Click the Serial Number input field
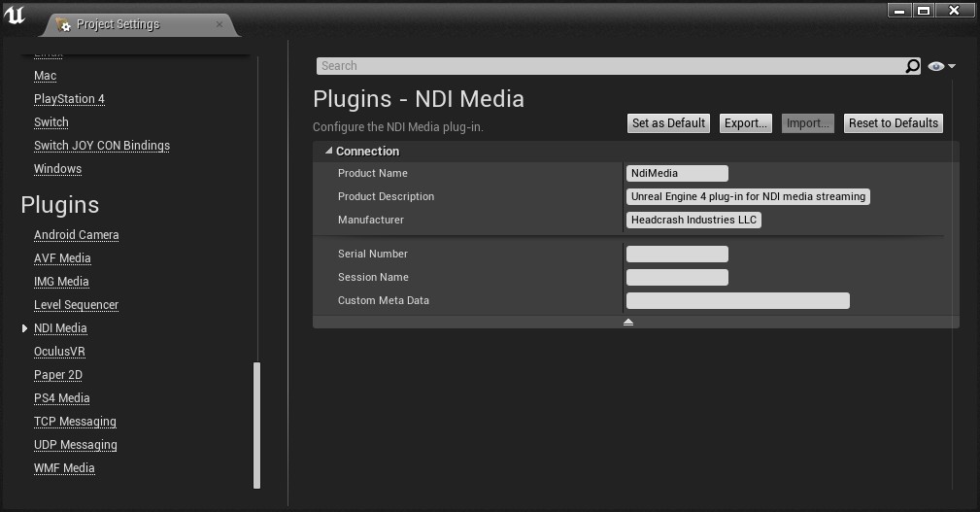 coord(677,254)
